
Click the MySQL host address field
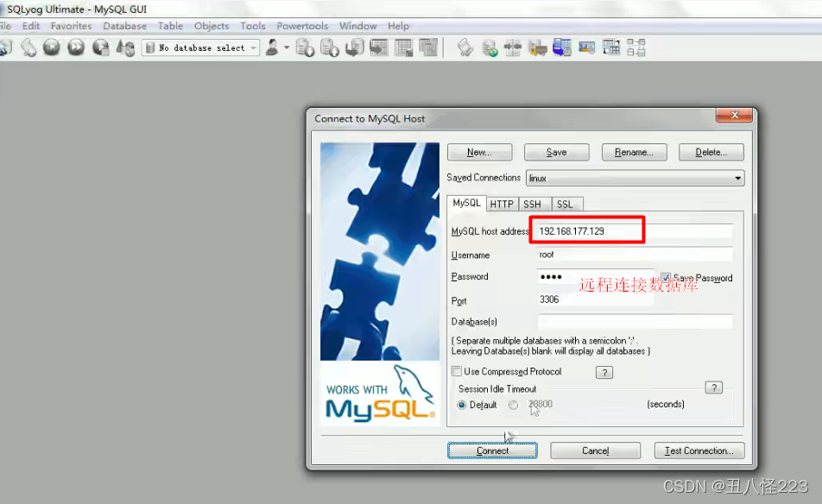pyautogui.click(x=635, y=231)
